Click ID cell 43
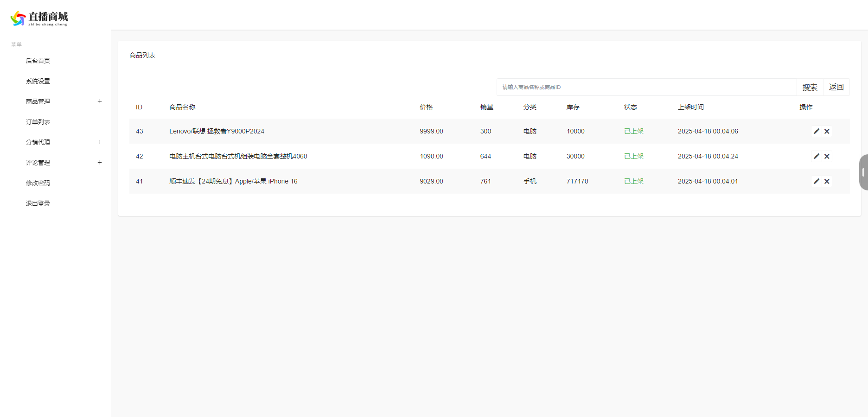The image size is (868, 417). pyautogui.click(x=140, y=131)
